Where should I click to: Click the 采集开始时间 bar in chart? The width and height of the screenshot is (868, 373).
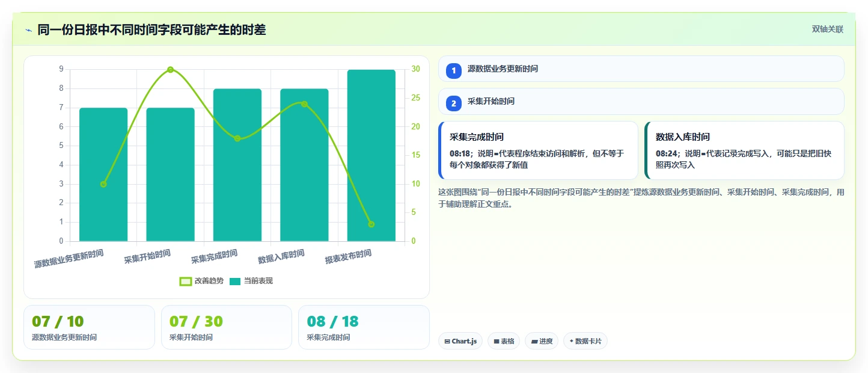click(x=170, y=174)
